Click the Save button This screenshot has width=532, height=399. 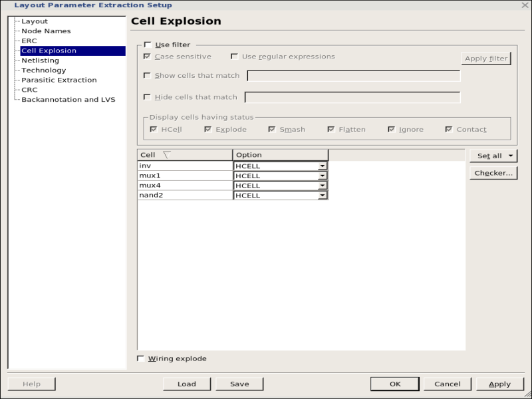click(x=239, y=384)
